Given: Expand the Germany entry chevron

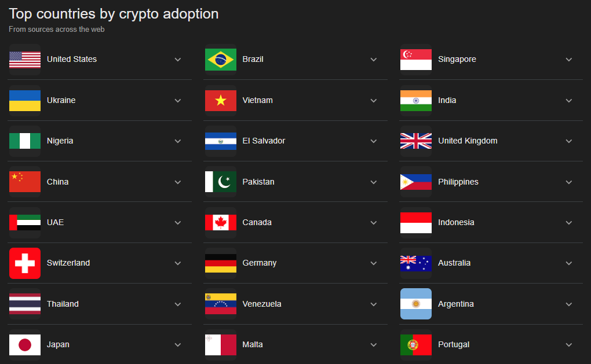Looking at the screenshot, I should (374, 263).
